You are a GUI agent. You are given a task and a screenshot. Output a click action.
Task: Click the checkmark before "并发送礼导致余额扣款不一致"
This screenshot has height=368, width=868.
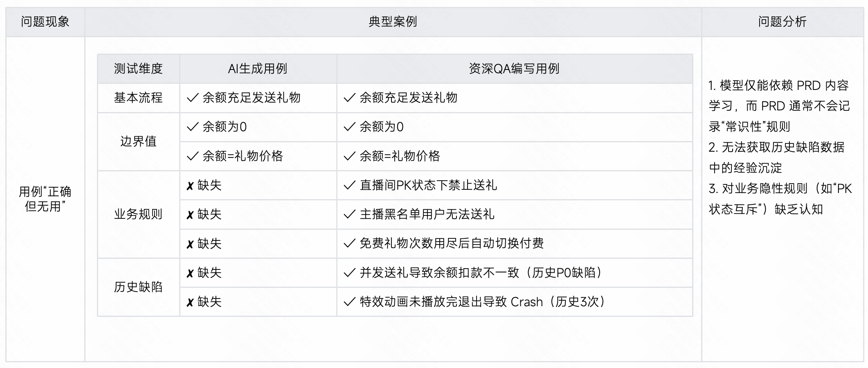click(x=349, y=273)
